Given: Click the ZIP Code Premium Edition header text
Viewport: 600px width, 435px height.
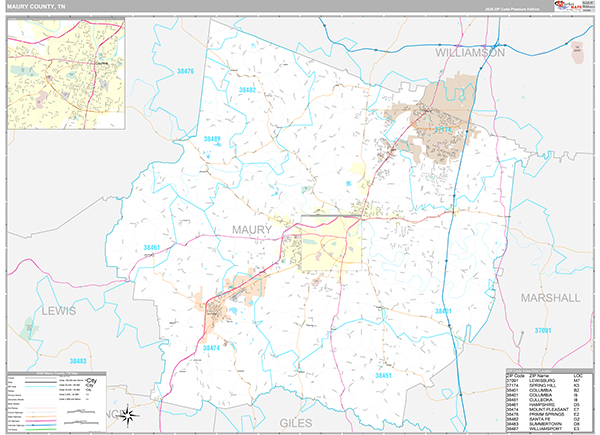Looking at the screenshot, I should click(x=512, y=9).
